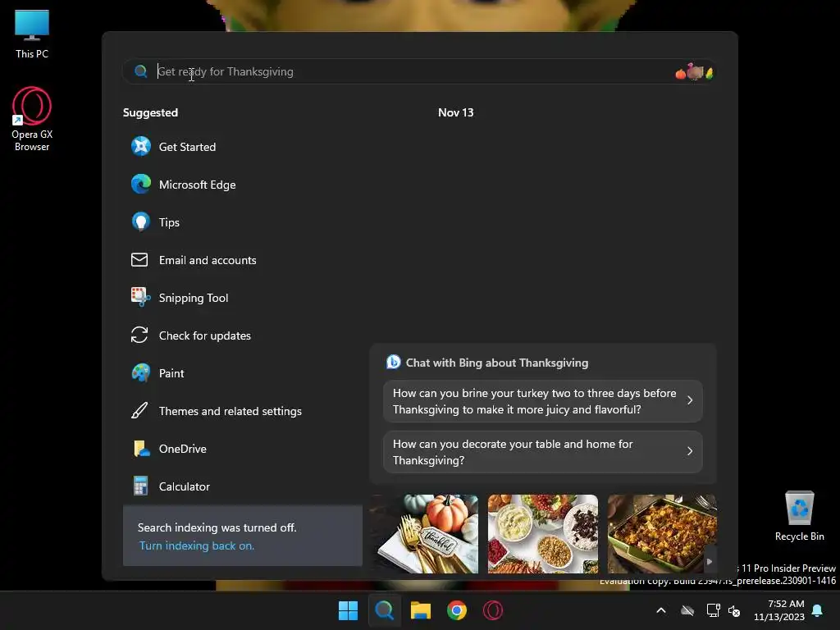Open the side dishes bowls thumbnail
Image resolution: width=840 pixels, height=630 pixels.
point(543,533)
